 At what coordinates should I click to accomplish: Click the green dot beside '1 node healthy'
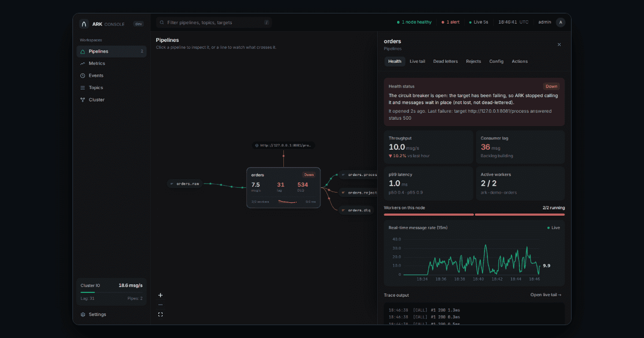pyautogui.click(x=398, y=23)
